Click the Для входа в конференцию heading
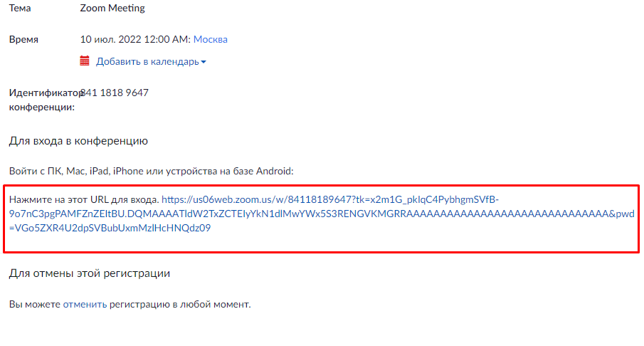Screen dimensions: 644x346 click(78, 141)
